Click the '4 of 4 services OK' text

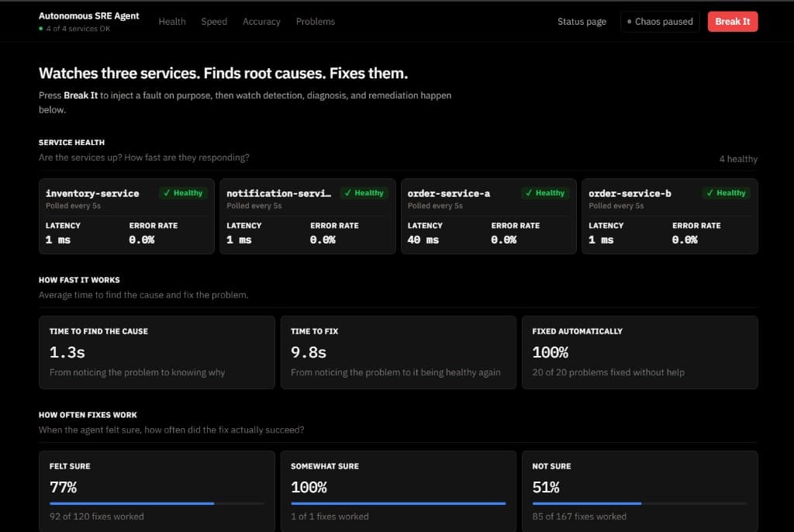(78, 29)
